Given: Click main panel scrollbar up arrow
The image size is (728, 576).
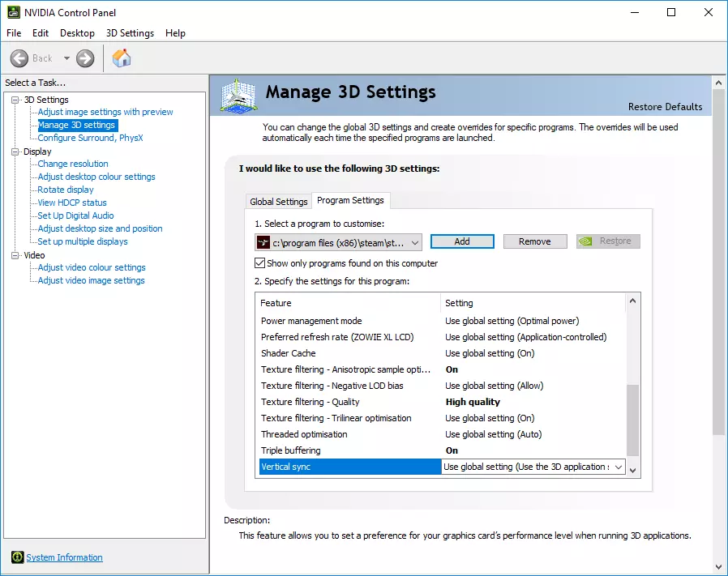Looking at the screenshot, I should click(x=719, y=83).
